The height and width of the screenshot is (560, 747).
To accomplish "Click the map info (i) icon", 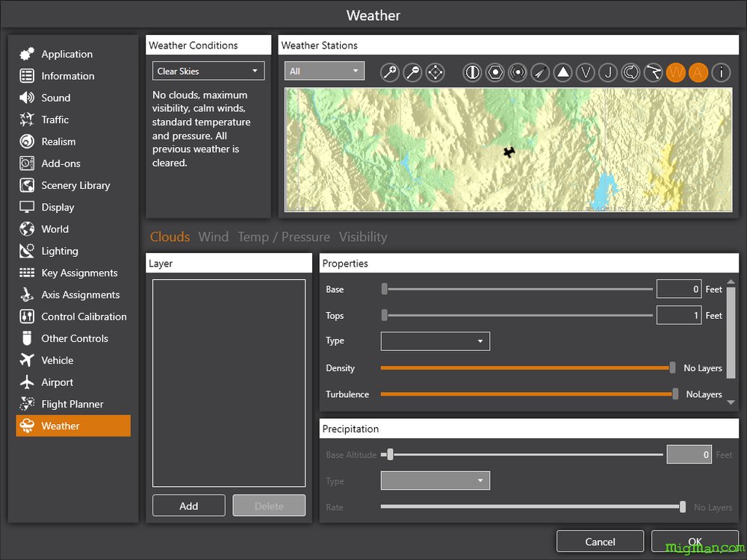I will tap(722, 72).
